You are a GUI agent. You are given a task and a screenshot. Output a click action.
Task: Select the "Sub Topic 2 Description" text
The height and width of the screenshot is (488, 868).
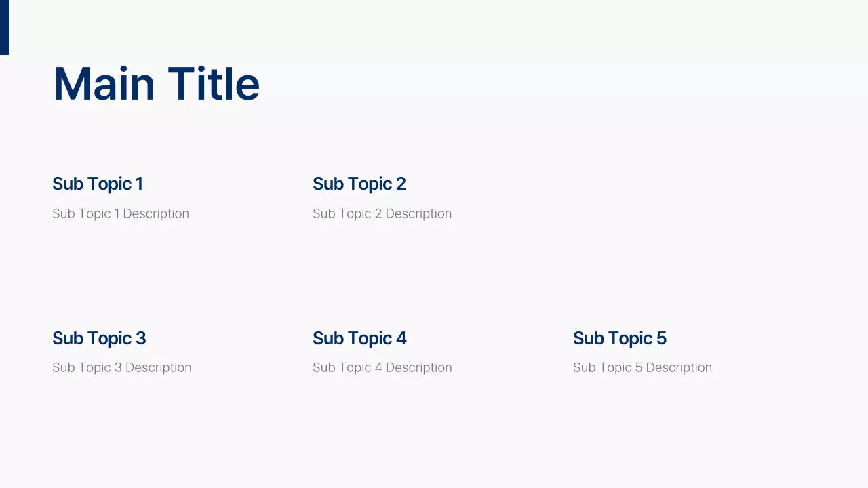coord(382,213)
